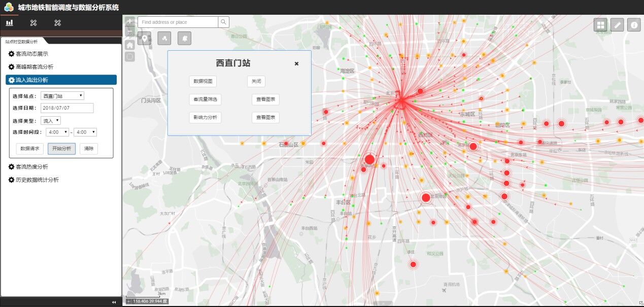Screen dimensions: 644x307
Task: Open the basemap gallery grid icon
Action: pos(600,24)
